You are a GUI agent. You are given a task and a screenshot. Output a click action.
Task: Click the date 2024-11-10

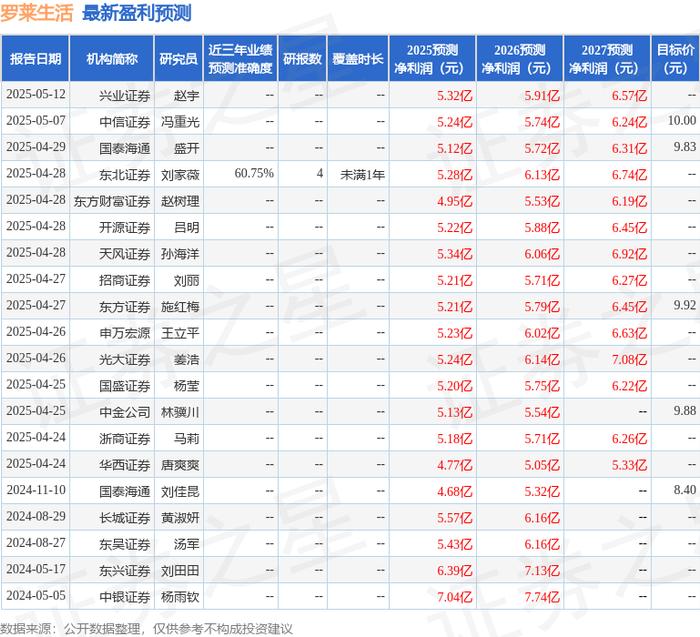tap(36, 490)
